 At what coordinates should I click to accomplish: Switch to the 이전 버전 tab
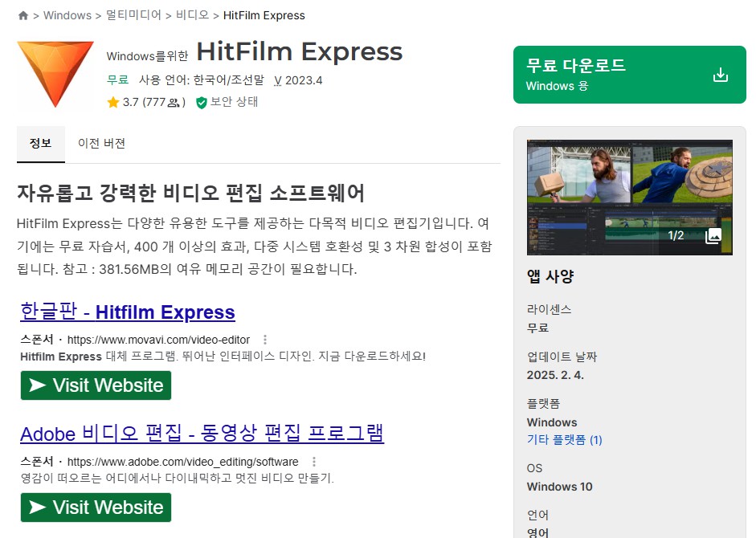click(101, 144)
